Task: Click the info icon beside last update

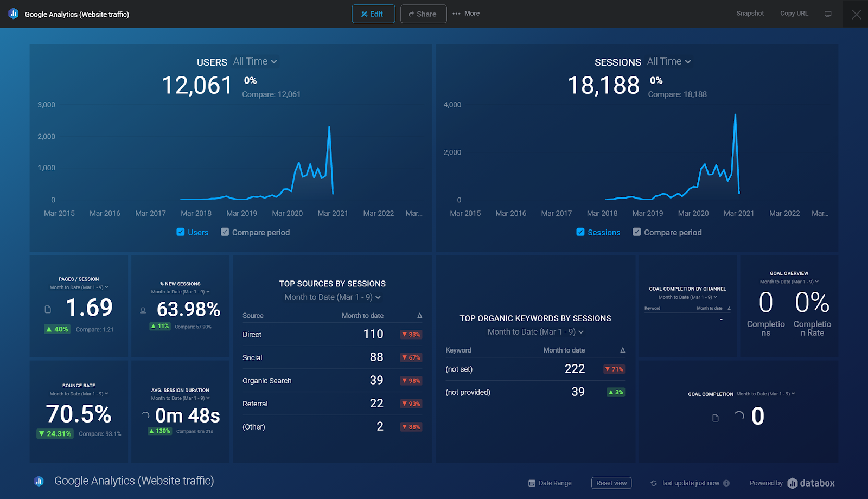Action: [726, 483]
